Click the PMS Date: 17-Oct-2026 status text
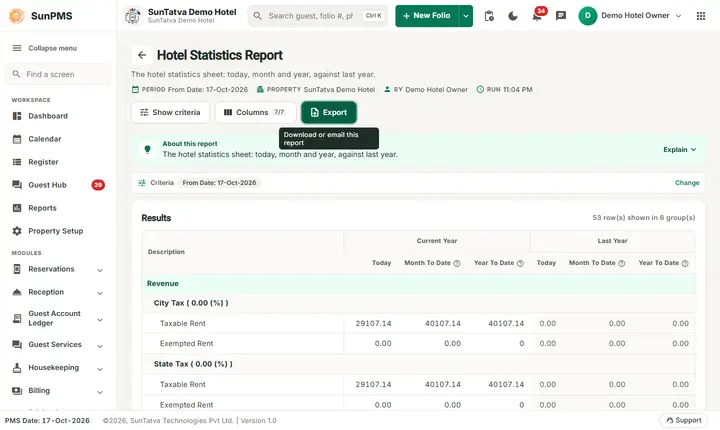This screenshot has width=720, height=430. 47,420
